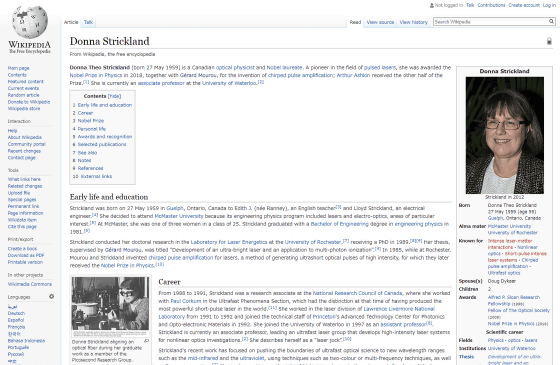The width and height of the screenshot is (560, 365).
Task: Open Featured content sidebar link
Action: pos(26,81)
